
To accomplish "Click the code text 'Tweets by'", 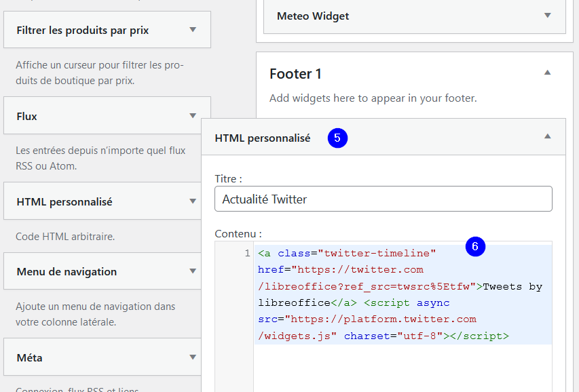I will [x=512, y=286].
